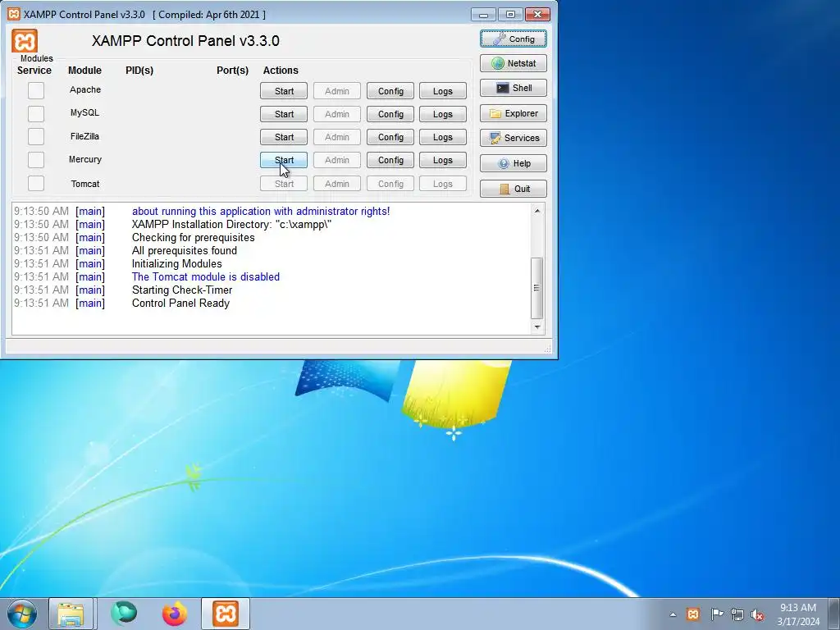Screen dimensions: 840x630
Task: Open Config for Mercury module
Action: 390,160
